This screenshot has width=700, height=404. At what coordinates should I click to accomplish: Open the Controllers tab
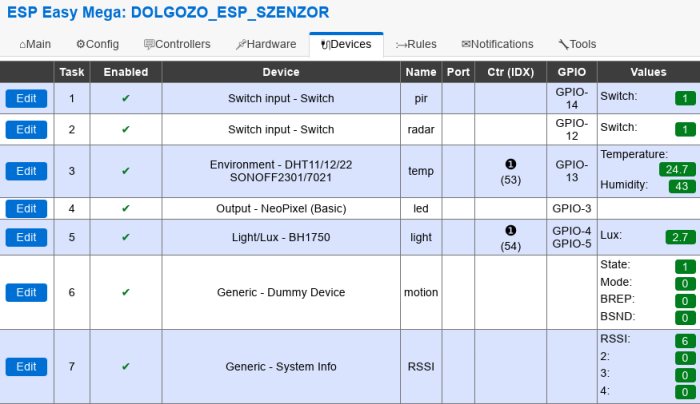tap(177, 44)
